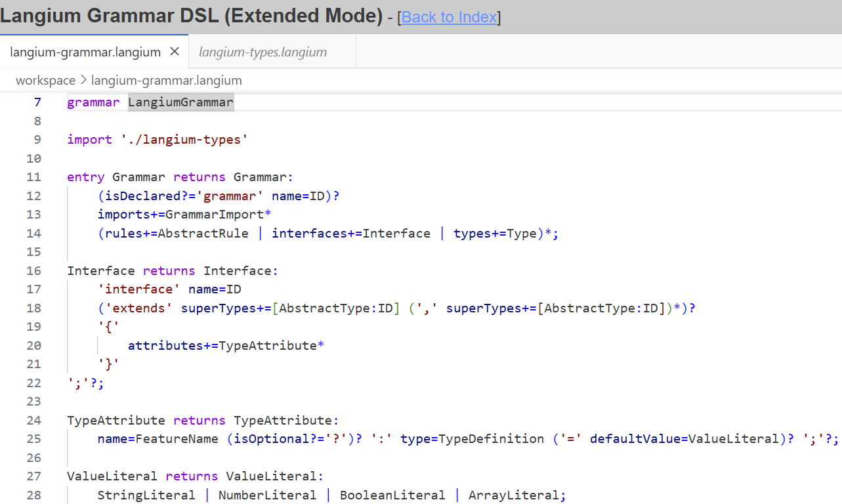Switch to the langium-types.langium tab

point(263,52)
